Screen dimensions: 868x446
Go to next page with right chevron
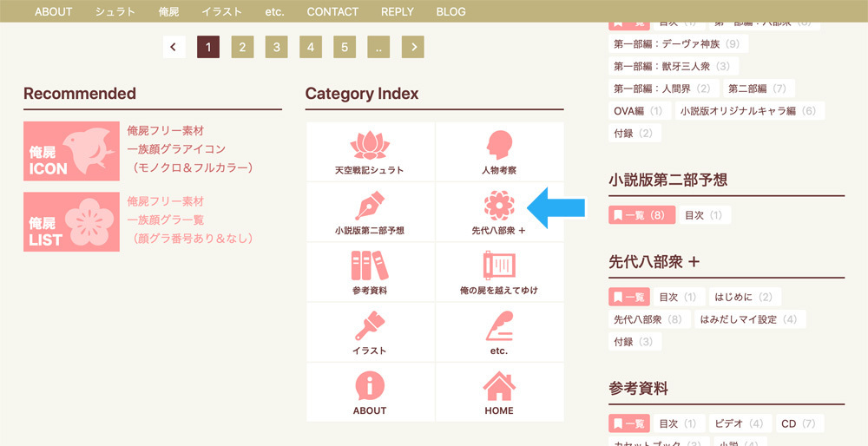(x=413, y=47)
